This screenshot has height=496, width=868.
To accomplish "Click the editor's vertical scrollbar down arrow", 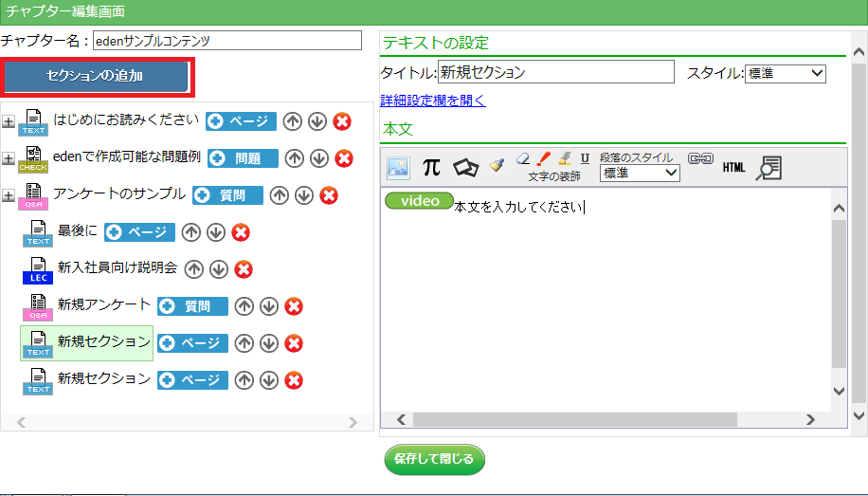I will coord(839,392).
